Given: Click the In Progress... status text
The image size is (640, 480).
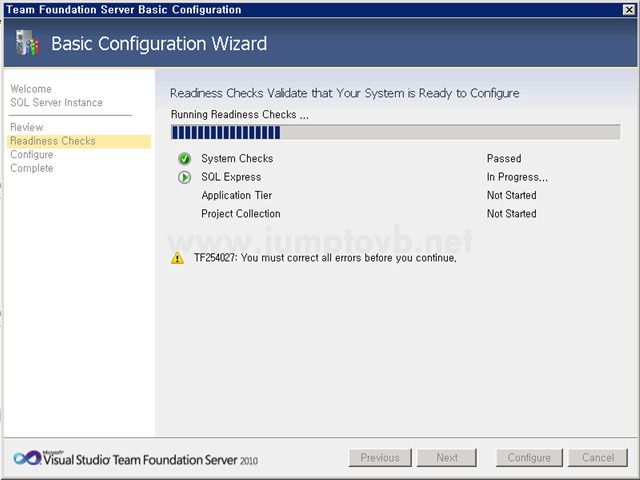Looking at the screenshot, I should [x=517, y=177].
